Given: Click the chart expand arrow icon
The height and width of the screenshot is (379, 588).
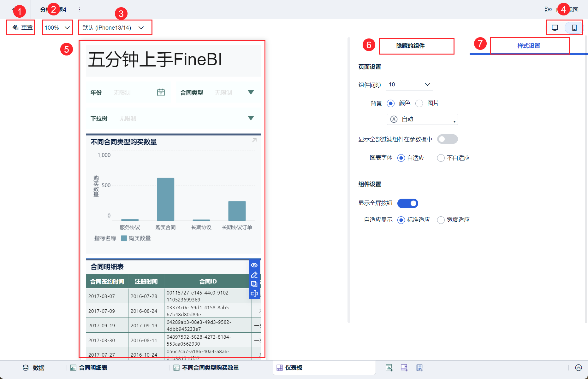Looking at the screenshot, I should [254, 140].
